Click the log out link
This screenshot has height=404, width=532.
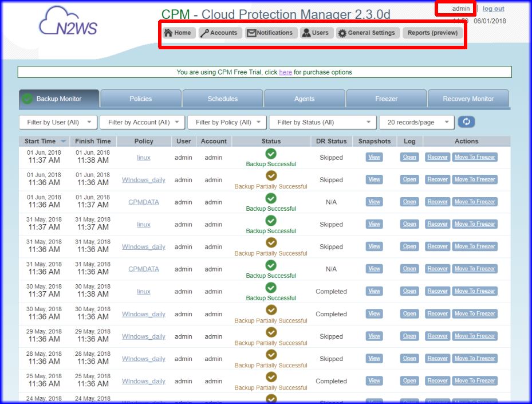click(x=493, y=9)
